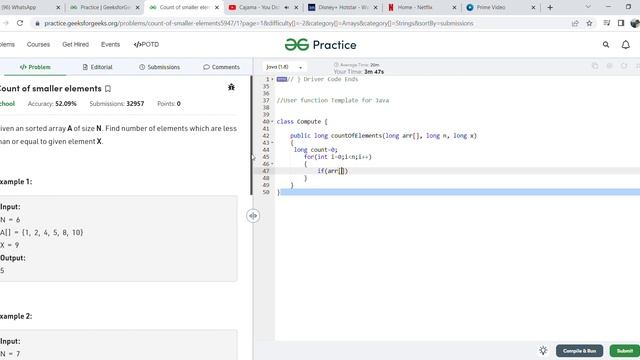This screenshot has width=640, height=360.
Task: Close the Netflix tab
Action: click(454, 7)
